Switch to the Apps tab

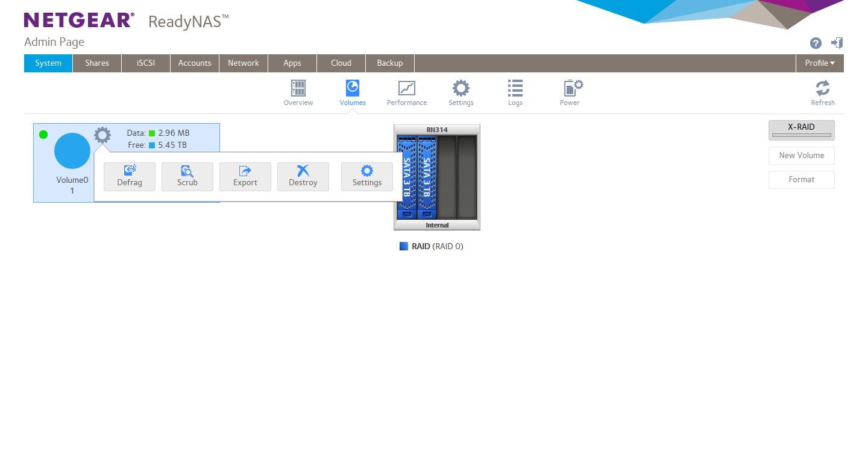point(292,63)
